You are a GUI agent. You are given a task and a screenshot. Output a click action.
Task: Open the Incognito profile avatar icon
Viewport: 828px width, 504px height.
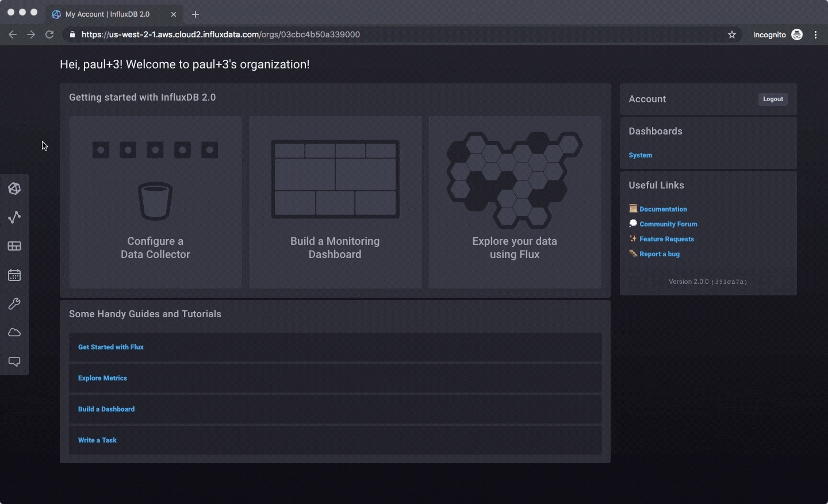point(797,34)
